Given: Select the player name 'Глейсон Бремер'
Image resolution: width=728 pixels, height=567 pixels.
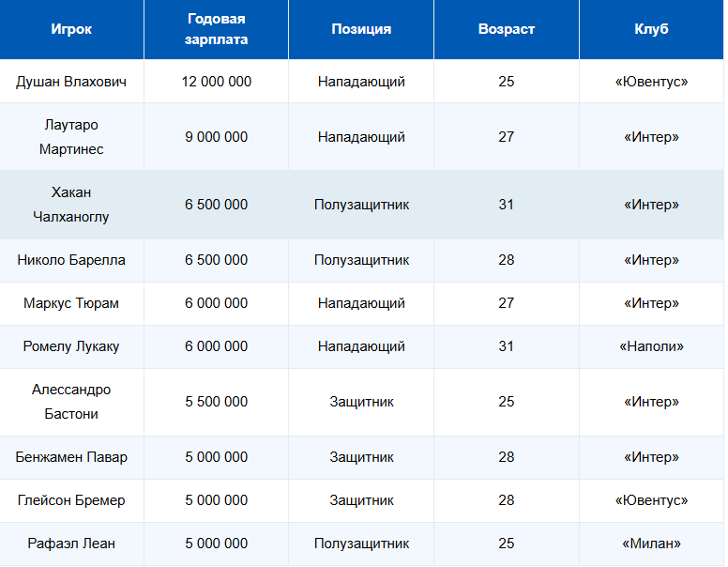Looking at the screenshot, I should (x=71, y=500).
